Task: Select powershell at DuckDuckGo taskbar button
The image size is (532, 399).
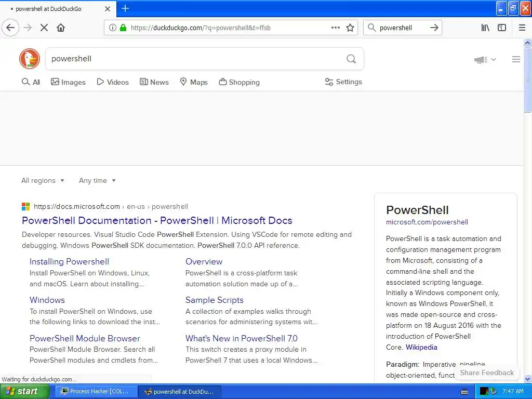Action: 180,392
